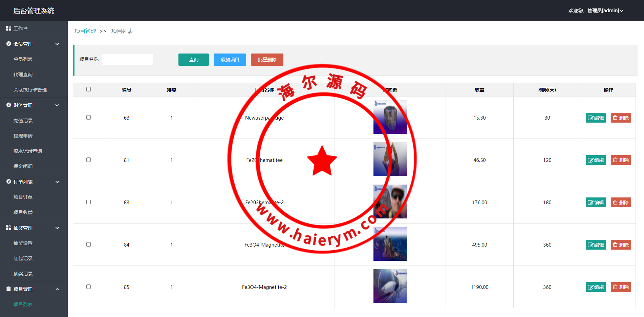Open 会员列表 in the sidebar
This screenshot has width=644, height=317.
click(x=23, y=59)
